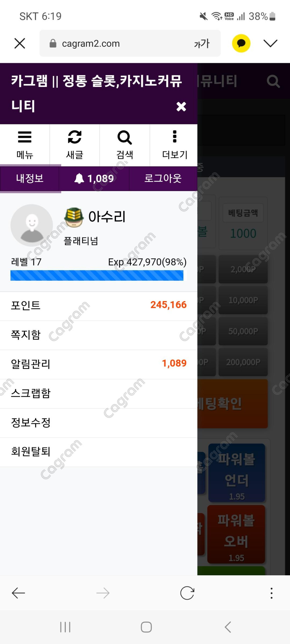
Task: Tap the 더보기 three-dots icon
Action: (x=175, y=137)
